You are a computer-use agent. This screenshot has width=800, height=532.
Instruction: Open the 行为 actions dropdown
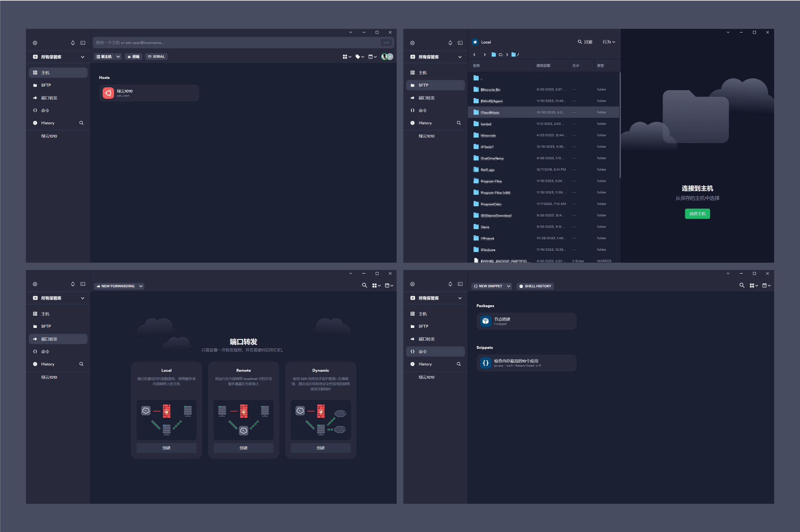pyautogui.click(x=608, y=42)
